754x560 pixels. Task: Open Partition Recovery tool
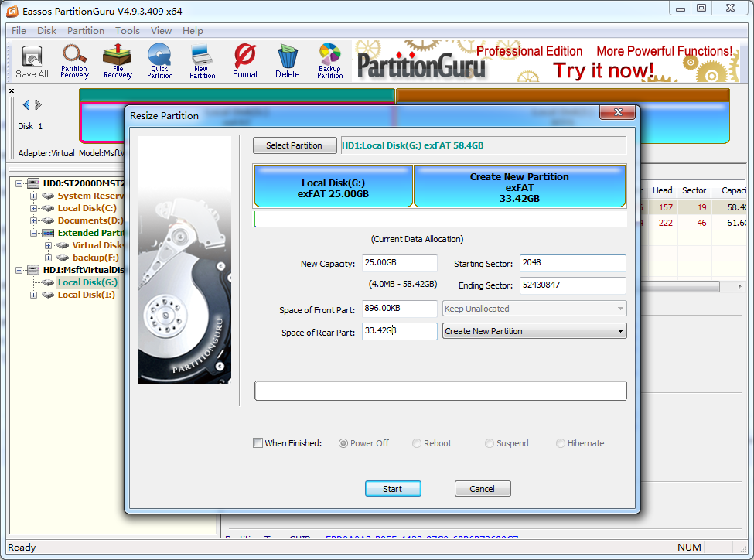[x=74, y=62]
